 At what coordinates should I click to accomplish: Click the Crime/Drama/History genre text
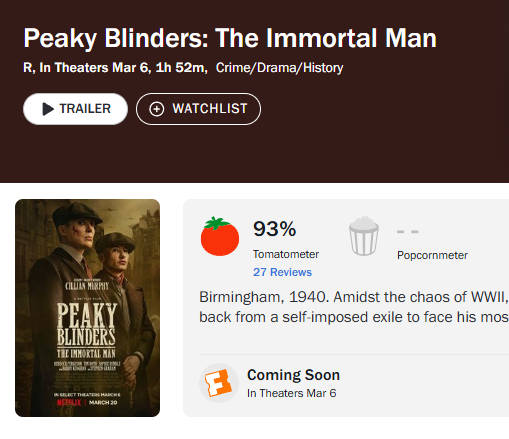tap(279, 68)
